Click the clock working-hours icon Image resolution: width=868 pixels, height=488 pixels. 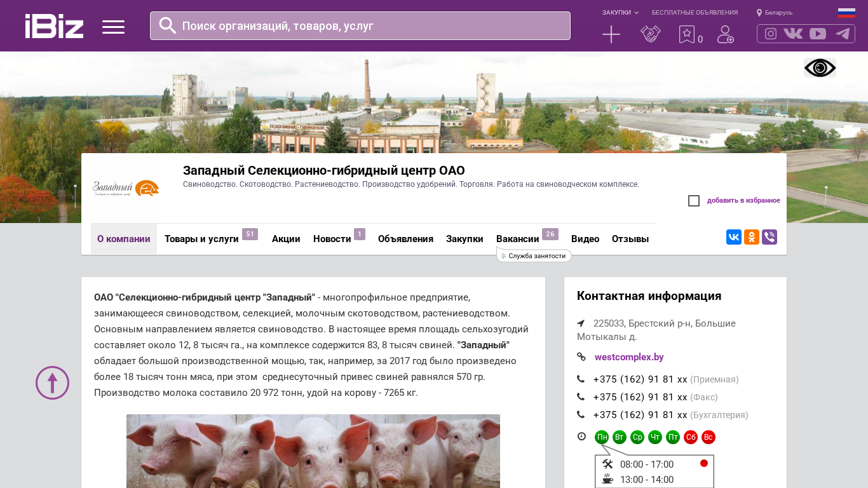(581, 437)
